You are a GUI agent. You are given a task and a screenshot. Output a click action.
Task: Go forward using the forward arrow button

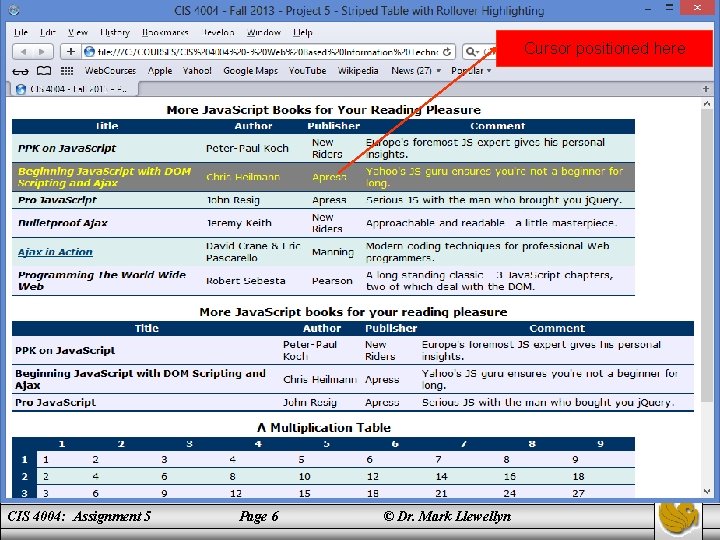pyautogui.click(x=42, y=52)
